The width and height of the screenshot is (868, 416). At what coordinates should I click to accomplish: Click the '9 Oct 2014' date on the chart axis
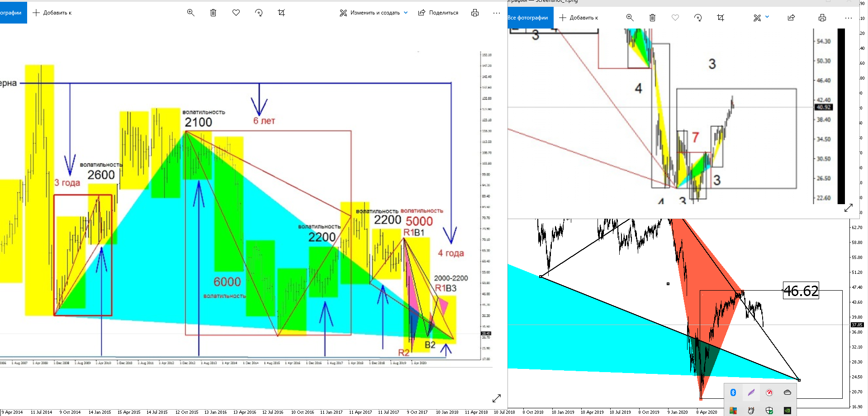(x=70, y=412)
